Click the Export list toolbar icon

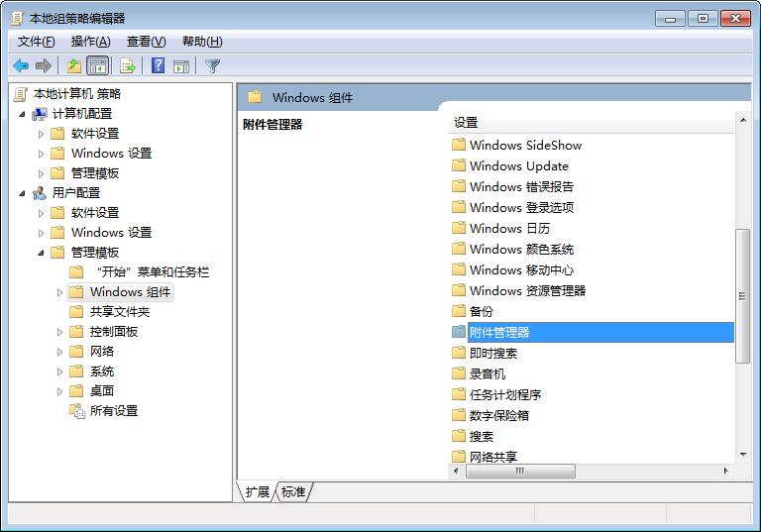click(127, 65)
